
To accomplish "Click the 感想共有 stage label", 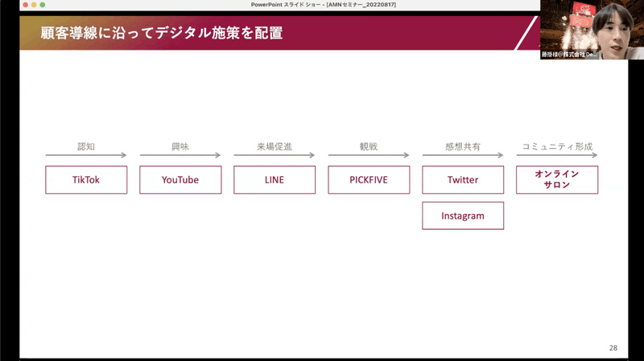I will 463,146.
